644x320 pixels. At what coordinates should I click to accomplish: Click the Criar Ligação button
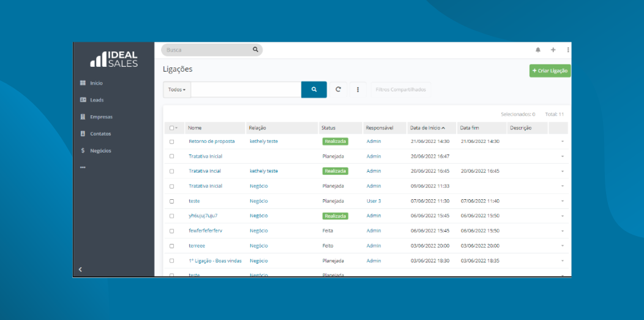[x=550, y=70]
